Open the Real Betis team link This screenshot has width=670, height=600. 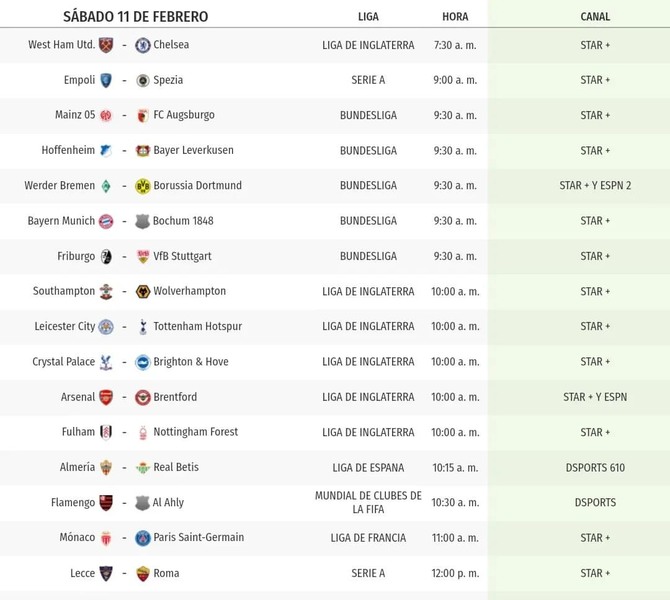pos(176,467)
